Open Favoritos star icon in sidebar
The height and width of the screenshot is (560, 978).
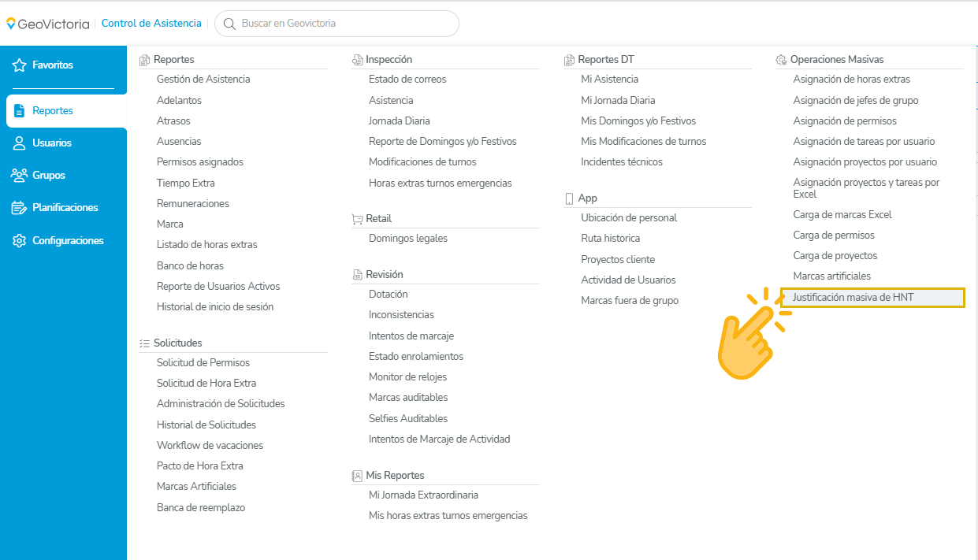[x=20, y=65]
